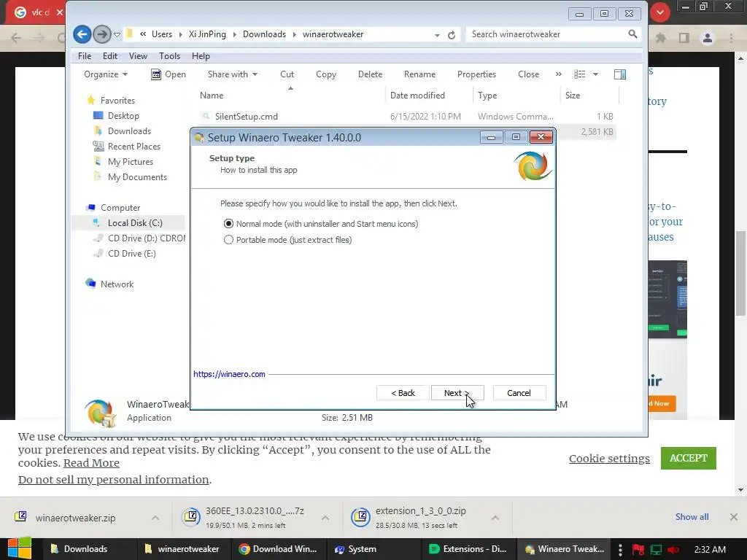Select Normal mode radio button
The width and height of the screenshot is (747, 560).
228,224
